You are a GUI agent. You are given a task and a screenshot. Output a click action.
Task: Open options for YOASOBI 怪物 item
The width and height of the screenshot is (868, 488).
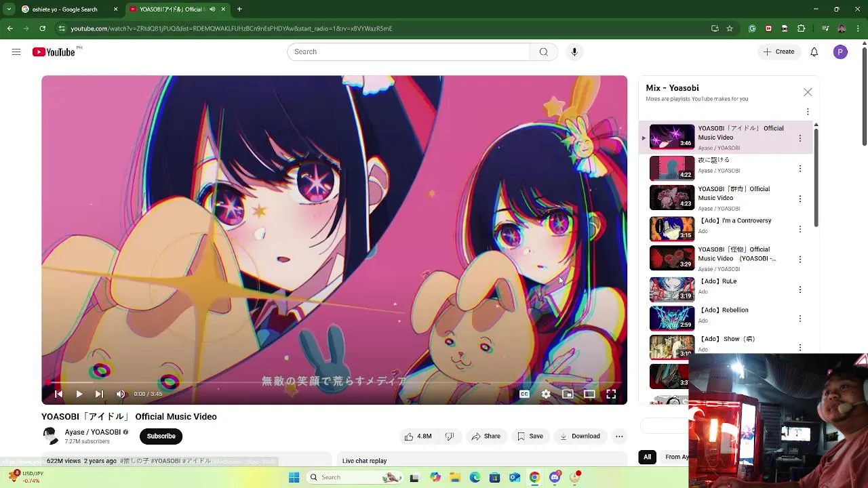800,259
